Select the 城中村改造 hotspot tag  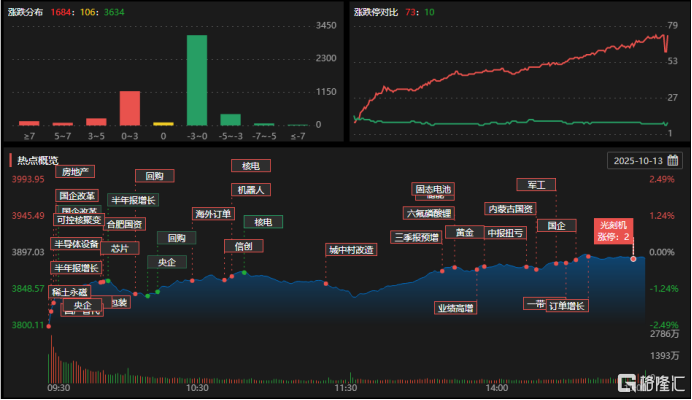351,250
